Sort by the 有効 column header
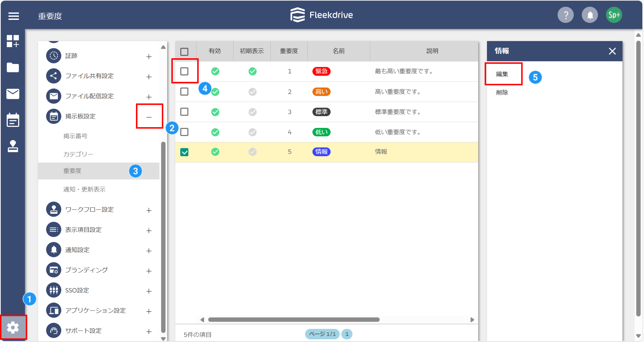 214,51
